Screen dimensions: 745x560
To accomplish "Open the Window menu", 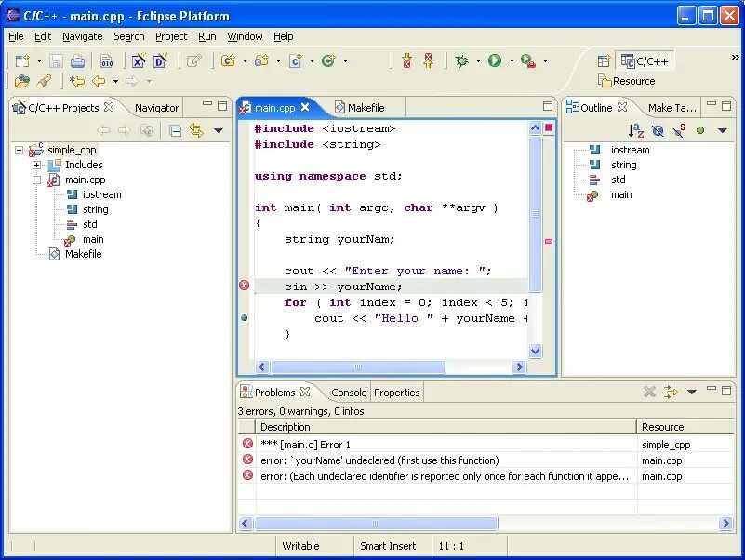I will (x=245, y=36).
